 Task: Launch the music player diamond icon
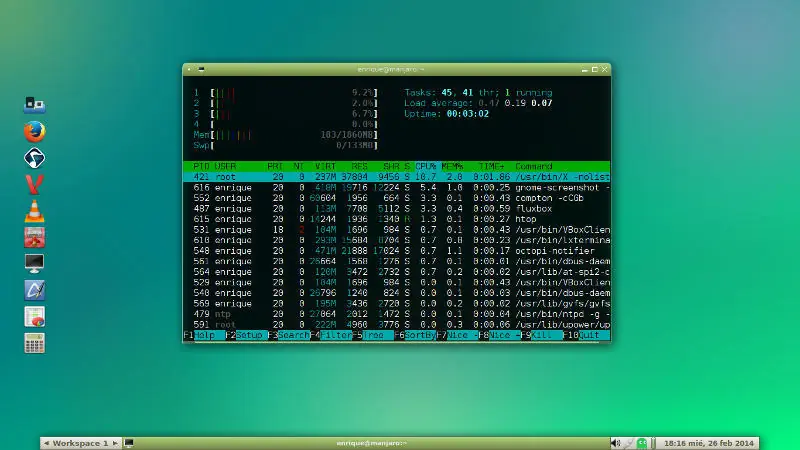35,158
